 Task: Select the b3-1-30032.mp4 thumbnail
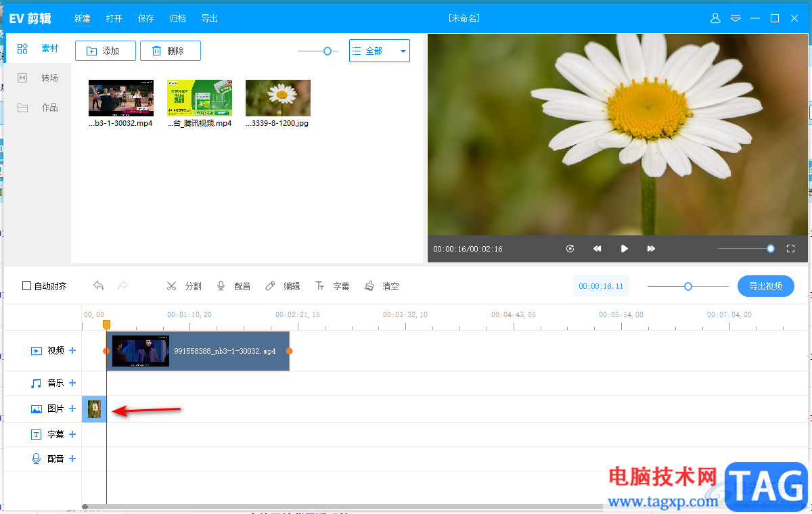tap(121, 98)
